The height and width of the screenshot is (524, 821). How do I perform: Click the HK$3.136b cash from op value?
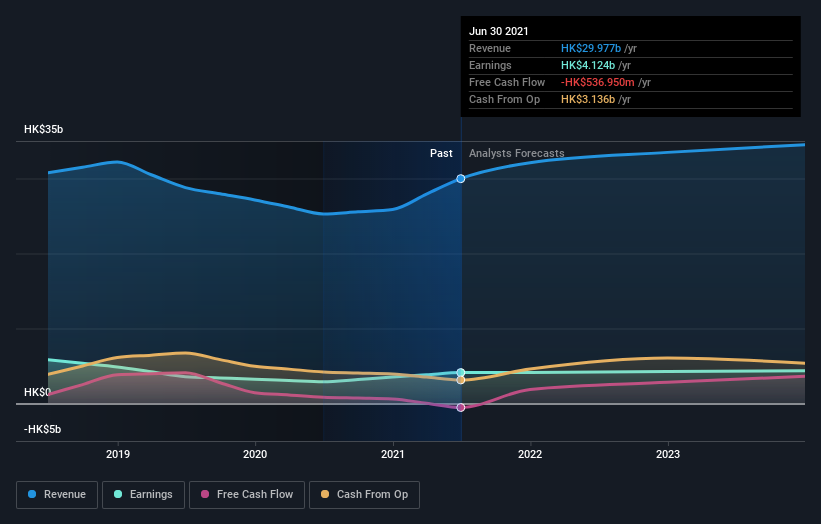click(588, 99)
